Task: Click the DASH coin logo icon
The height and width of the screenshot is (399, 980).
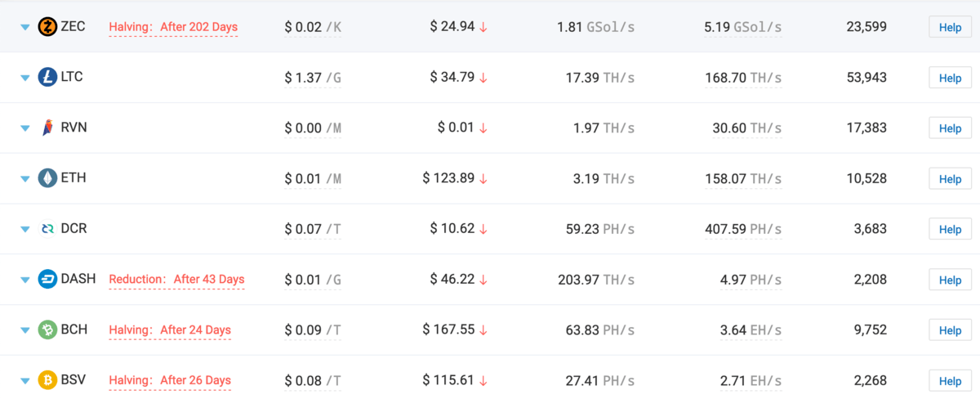Action: click(47, 280)
